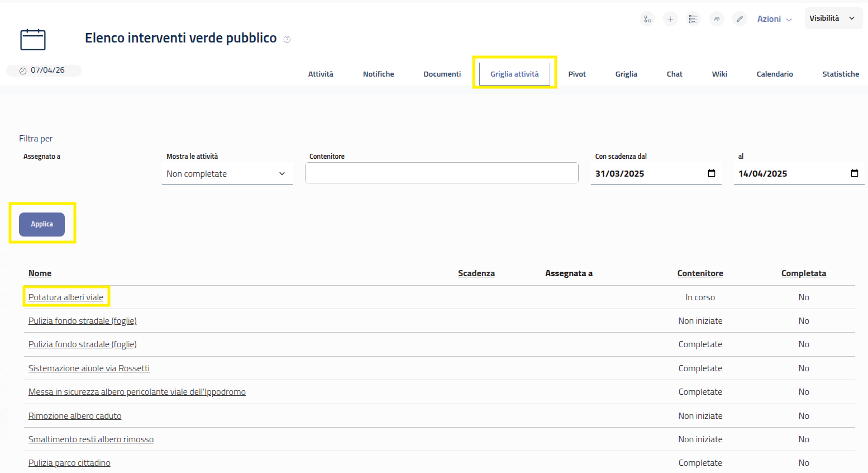This screenshot has height=473, width=868.
Task: Open the Pivot tab
Action: pos(577,74)
